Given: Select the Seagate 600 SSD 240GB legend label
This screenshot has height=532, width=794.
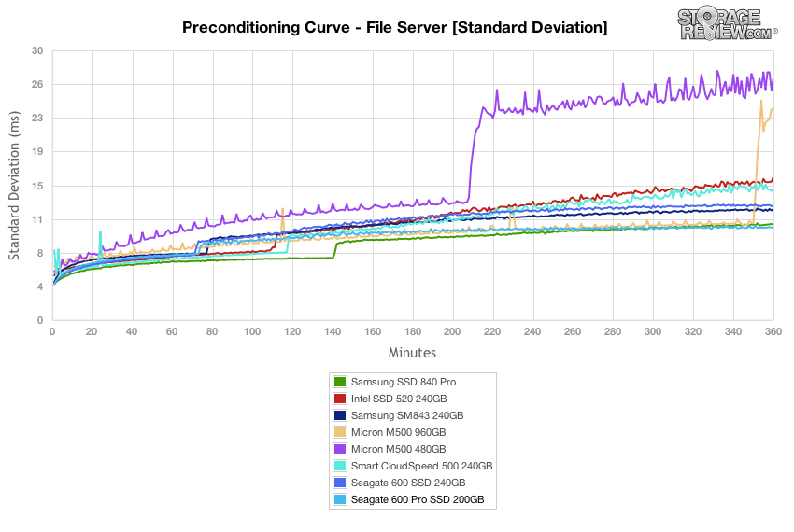Looking at the screenshot, I should 408,483.
